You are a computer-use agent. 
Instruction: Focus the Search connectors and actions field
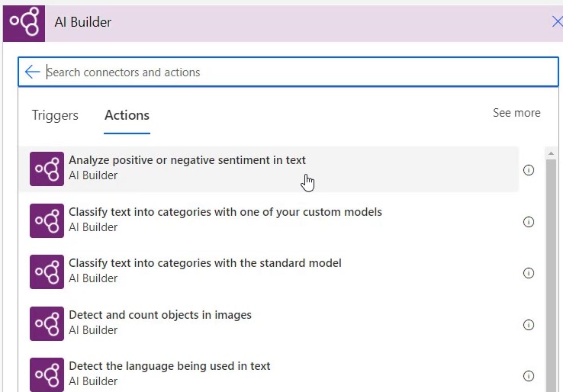coord(301,72)
